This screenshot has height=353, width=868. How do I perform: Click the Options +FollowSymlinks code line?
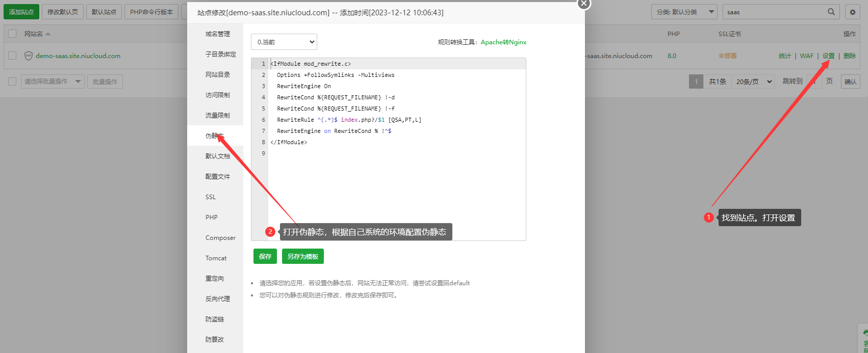pyautogui.click(x=336, y=75)
